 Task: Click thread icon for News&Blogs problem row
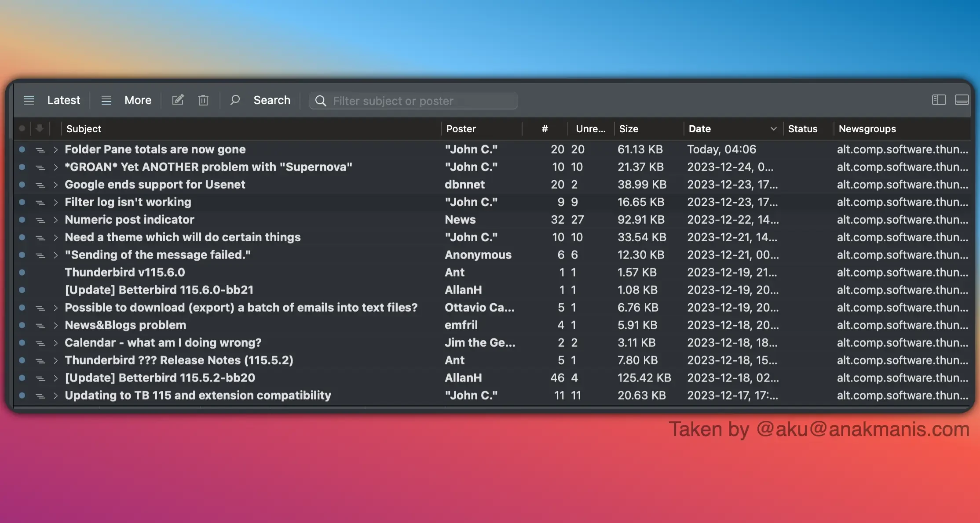tap(40, 326)
